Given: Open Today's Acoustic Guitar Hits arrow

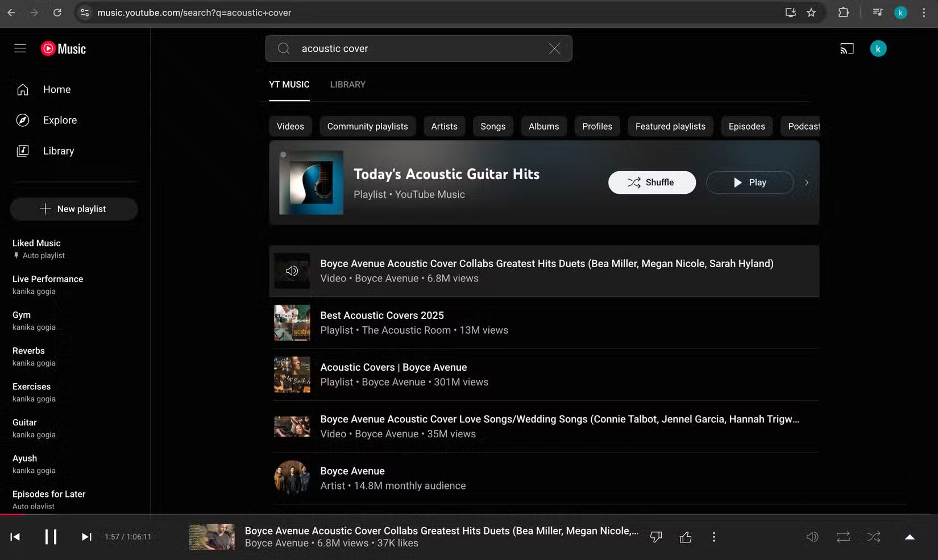Looking at the screenshot, I should coord(807,182).
